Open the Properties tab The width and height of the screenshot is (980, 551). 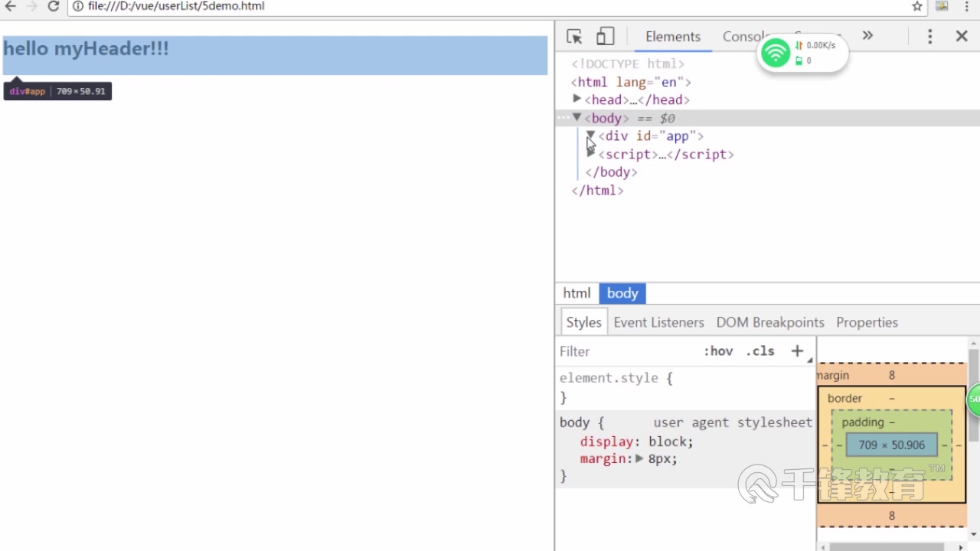[x=867, y=322]
